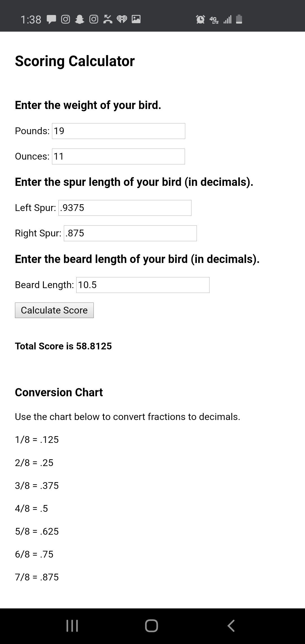Tap the alarm clock status icon

(x=201, y=19)
